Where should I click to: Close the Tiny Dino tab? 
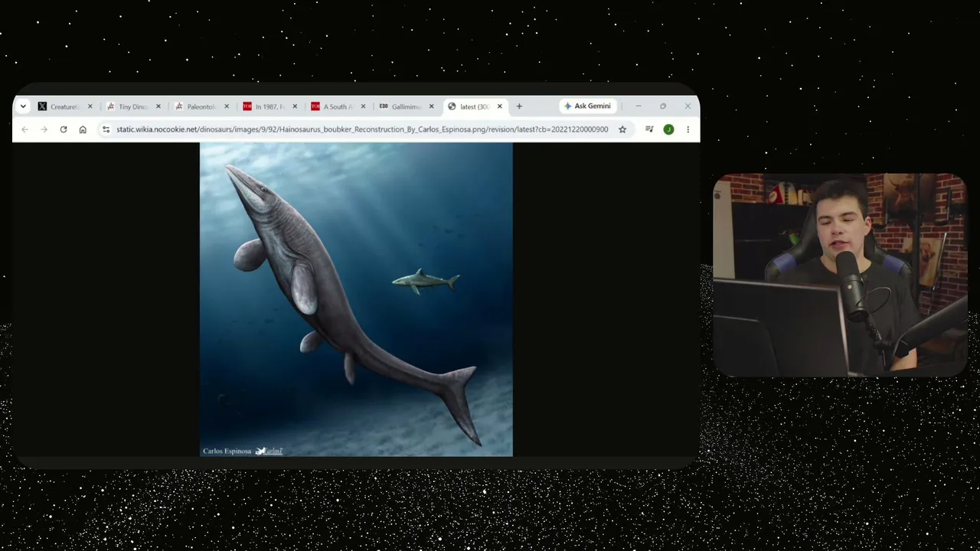click(158, 106)
